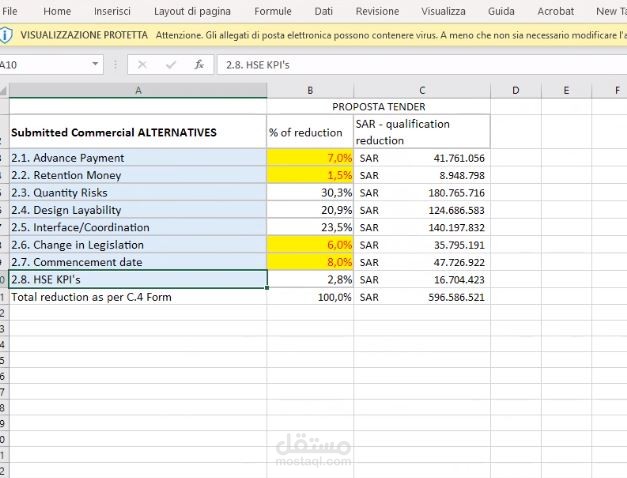Select the 2.5. Interface/Coordination cell

click(138, 227)
